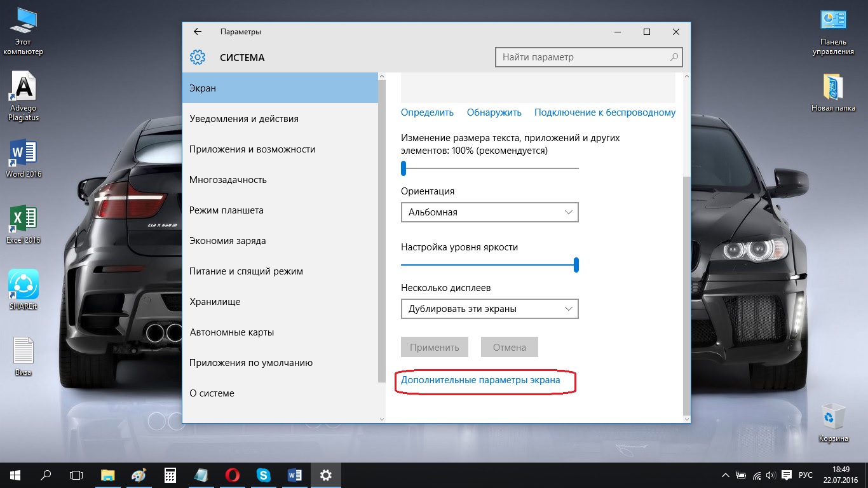The image size is (868, 488).
Task: Expand the Ориентация dropdown set to Альбомная
Action: (x=490, y=212)
